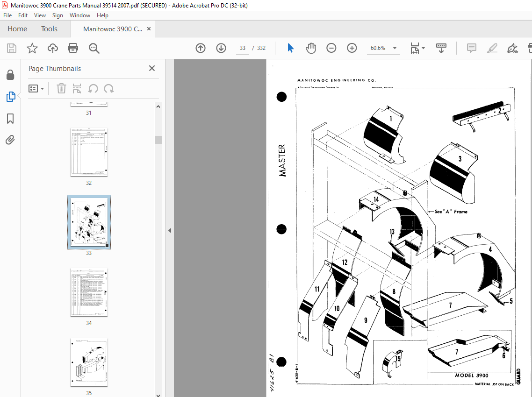Click the Save file icon
This screenshot has height=397, width=532.
pyautogui.click(x=12, y=48)
